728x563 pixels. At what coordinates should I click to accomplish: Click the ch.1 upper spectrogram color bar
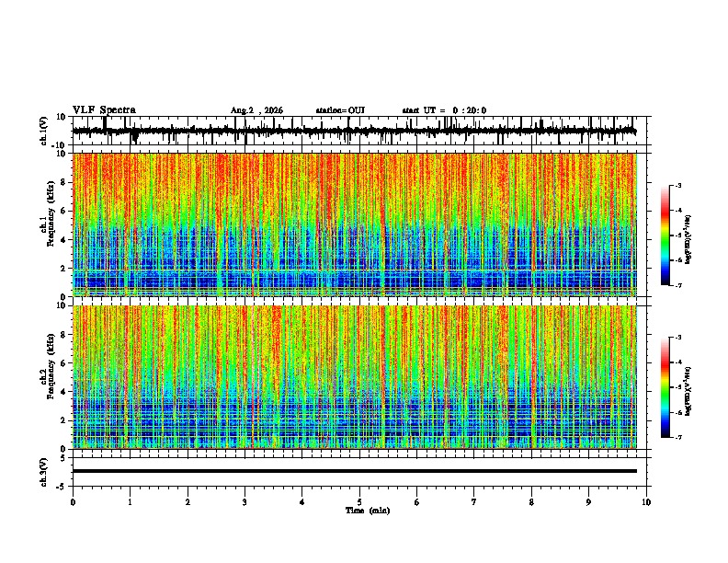[665, 236]
